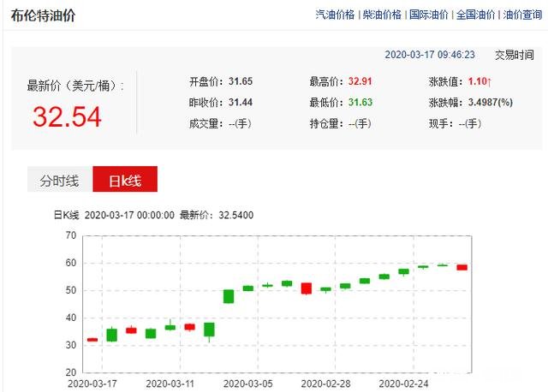Click the large red 32.54 latest price
The image size is (548, 392).
click(x=67, y=116)
